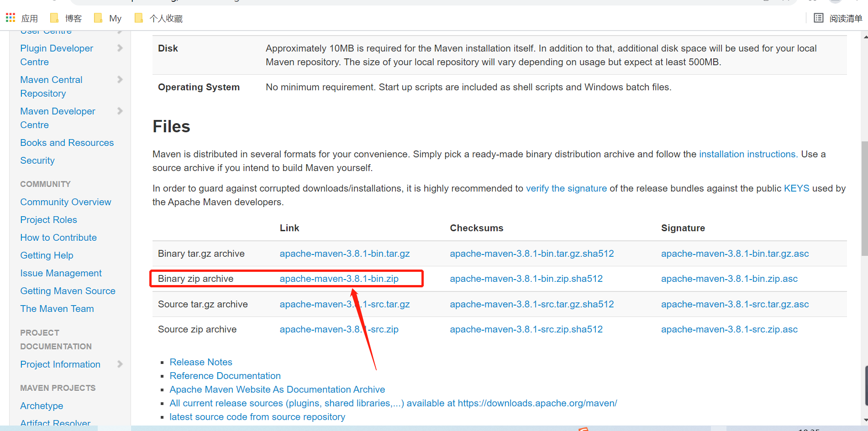Expand the Project Information submenu arrow
The image size is (868, 431).
120,364
